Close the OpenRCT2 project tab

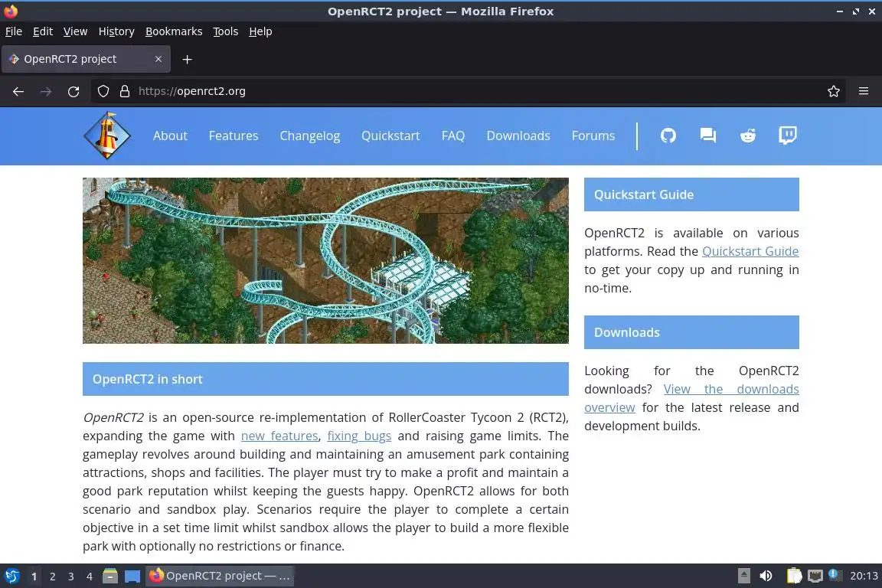click(x=158, y=59)
